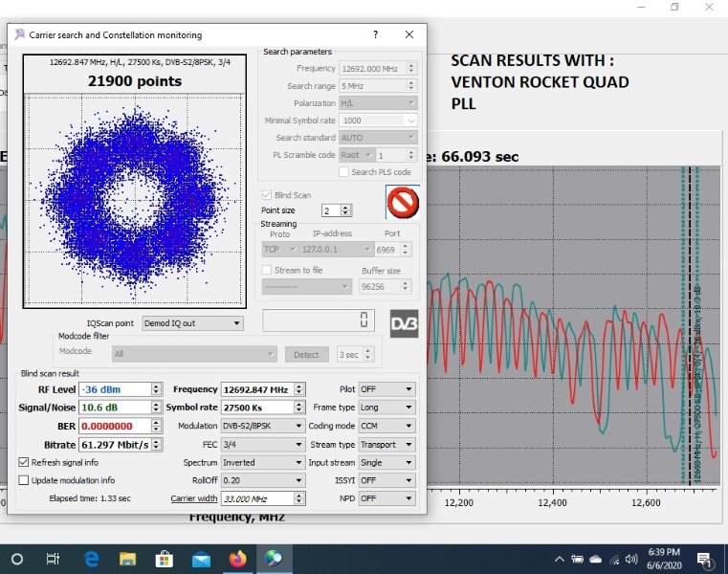Click the constellation diagram plot
Image resolution: width=728 pixels, height=574 pixels.
point(135,200)
